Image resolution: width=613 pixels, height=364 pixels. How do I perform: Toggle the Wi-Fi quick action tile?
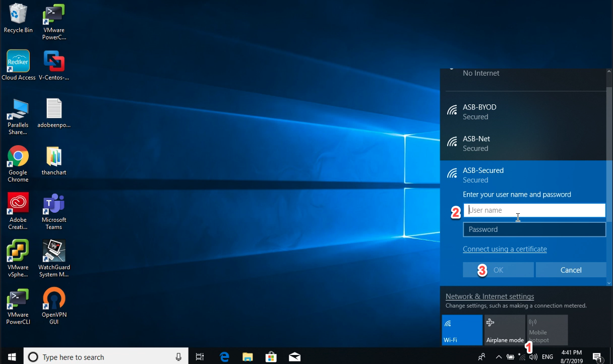coord(462,330)
